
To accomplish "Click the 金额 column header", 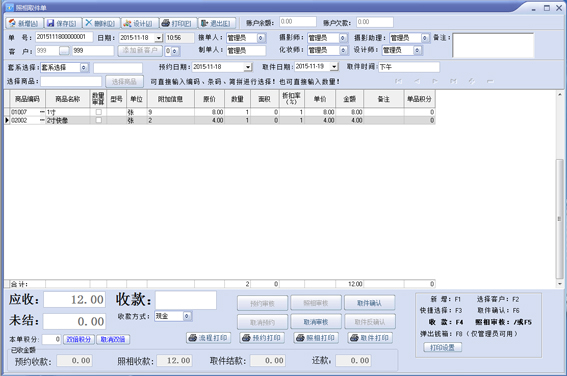I will click(x=349, y=99).
